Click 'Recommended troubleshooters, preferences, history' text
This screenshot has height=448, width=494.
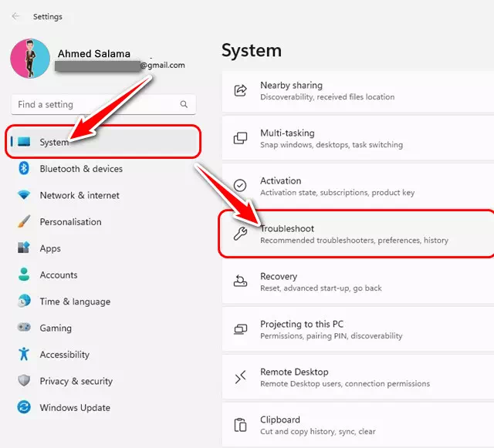(354, 241)
